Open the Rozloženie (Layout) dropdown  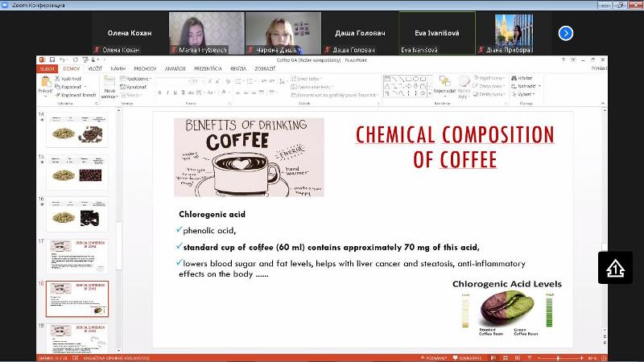(136, 78)
